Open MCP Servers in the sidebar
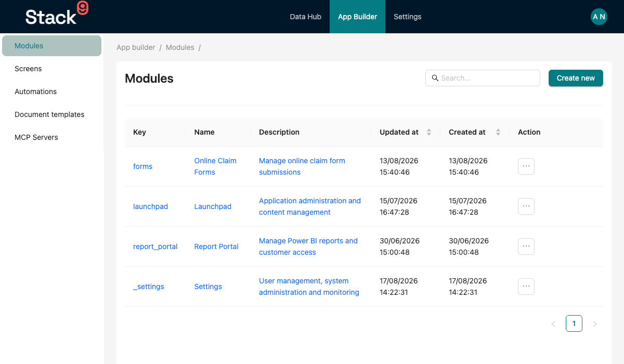This screenshot has width=624, height=364. point(51,137)
